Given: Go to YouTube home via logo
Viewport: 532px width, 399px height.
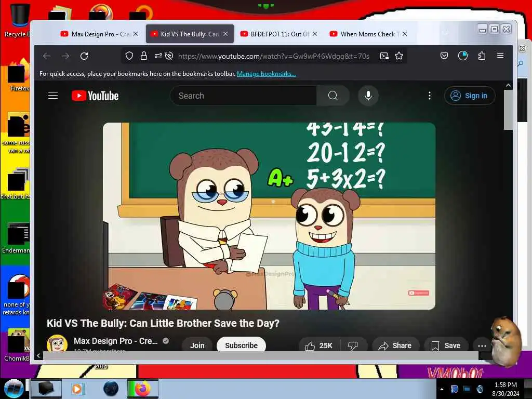Looking at the screenshot, I should [95, 96].
